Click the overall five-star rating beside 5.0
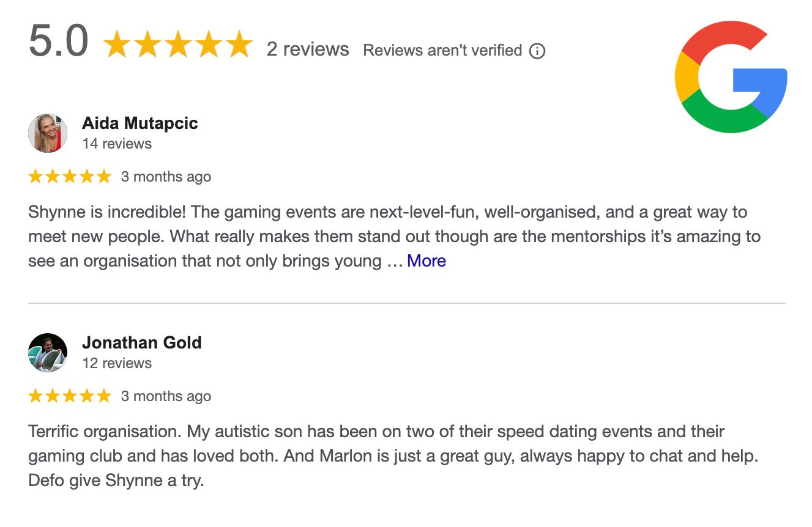812x527 pixels. point(177,45)
